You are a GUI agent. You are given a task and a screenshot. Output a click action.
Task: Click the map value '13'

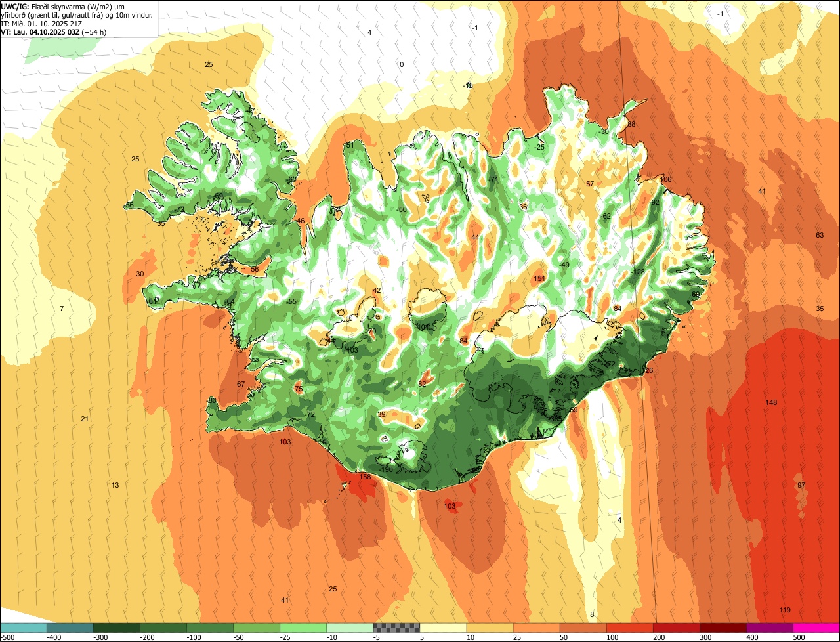coord(115,485)
